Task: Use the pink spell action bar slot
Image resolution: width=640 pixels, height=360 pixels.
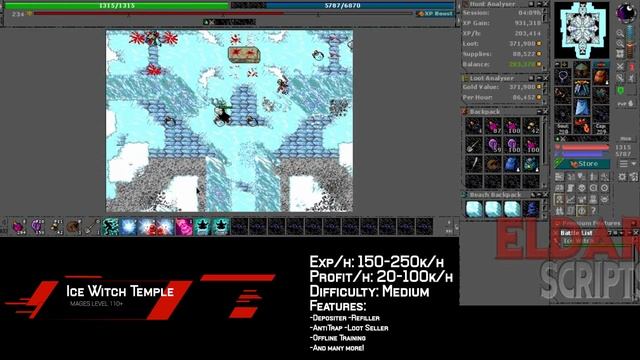Action: point(184,227)
